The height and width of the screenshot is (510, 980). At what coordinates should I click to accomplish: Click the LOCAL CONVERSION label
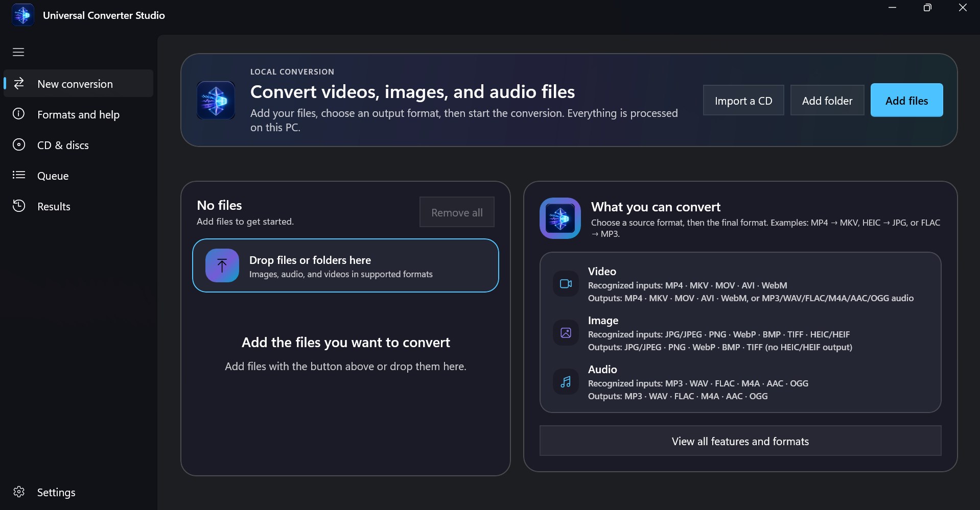(x=292, y=71)
